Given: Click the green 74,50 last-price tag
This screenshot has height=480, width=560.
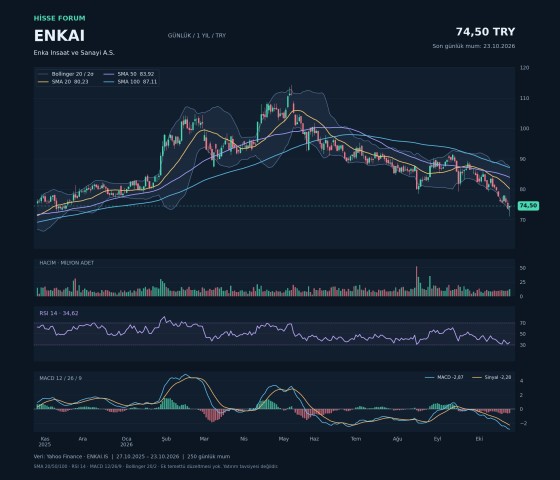Looking at the screenshot, I should pos(528,205).
